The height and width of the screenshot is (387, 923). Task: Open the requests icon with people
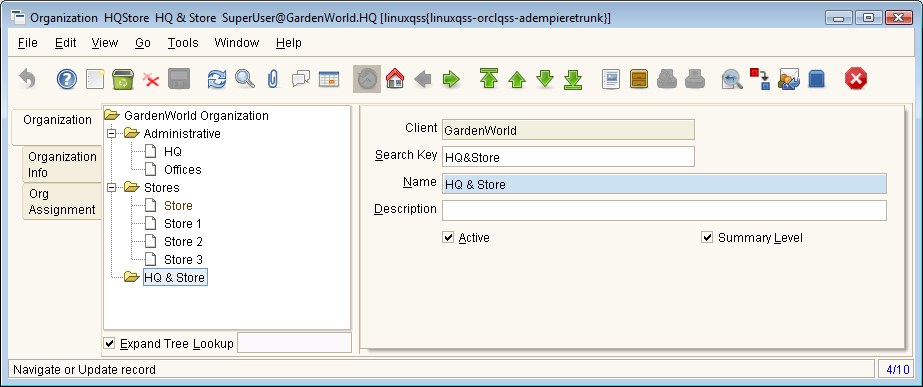(789, 79)
